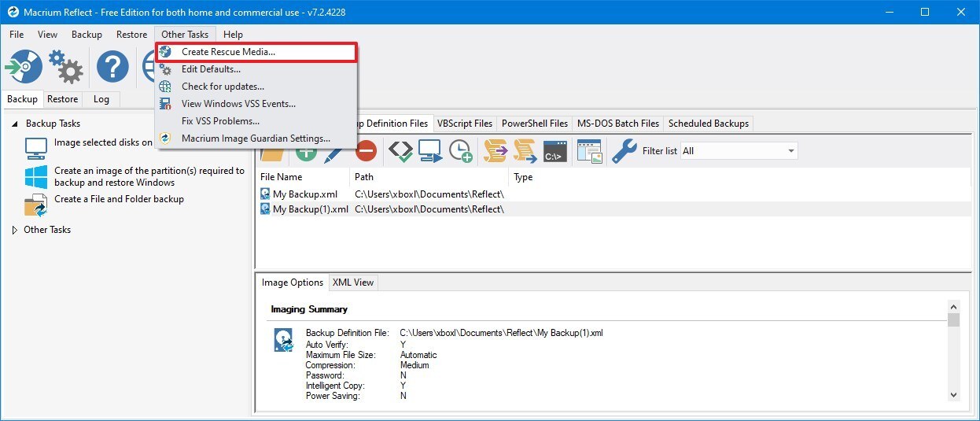Click the icon beside View Windows VSS Events
Viewport: 980px width, 421px height.
pos(165,104)
